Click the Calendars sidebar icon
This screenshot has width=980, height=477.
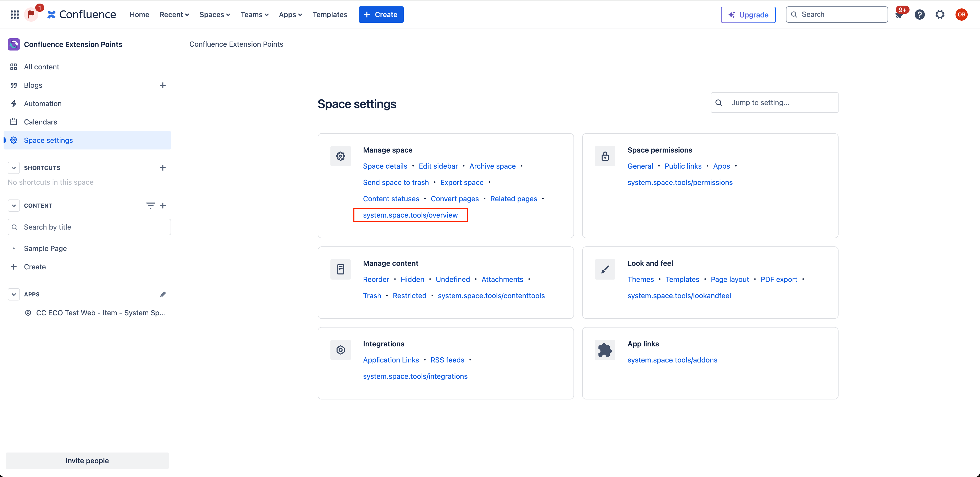click(14, 122)
